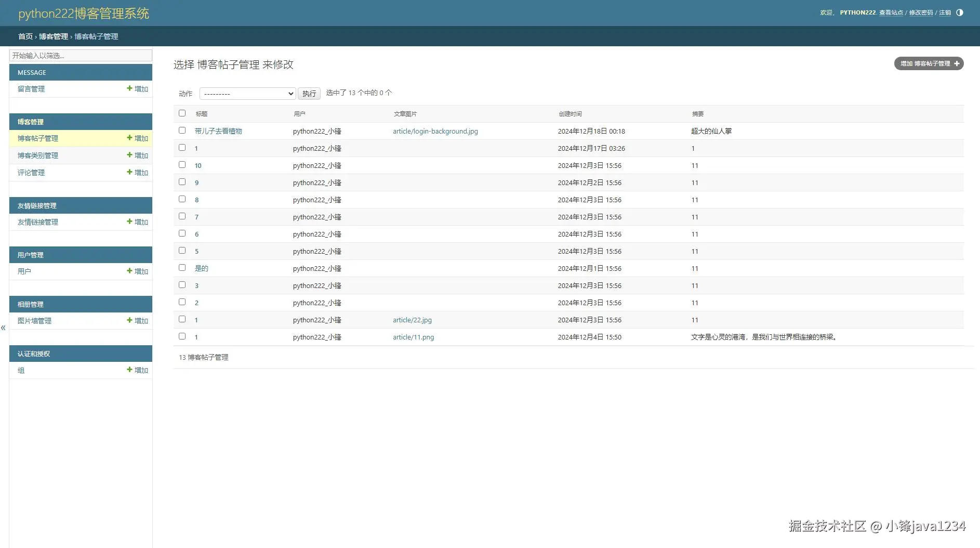Open 评论管理 in the sidebar
Viewport: 980px width, 548px height.
pos(31,173)
